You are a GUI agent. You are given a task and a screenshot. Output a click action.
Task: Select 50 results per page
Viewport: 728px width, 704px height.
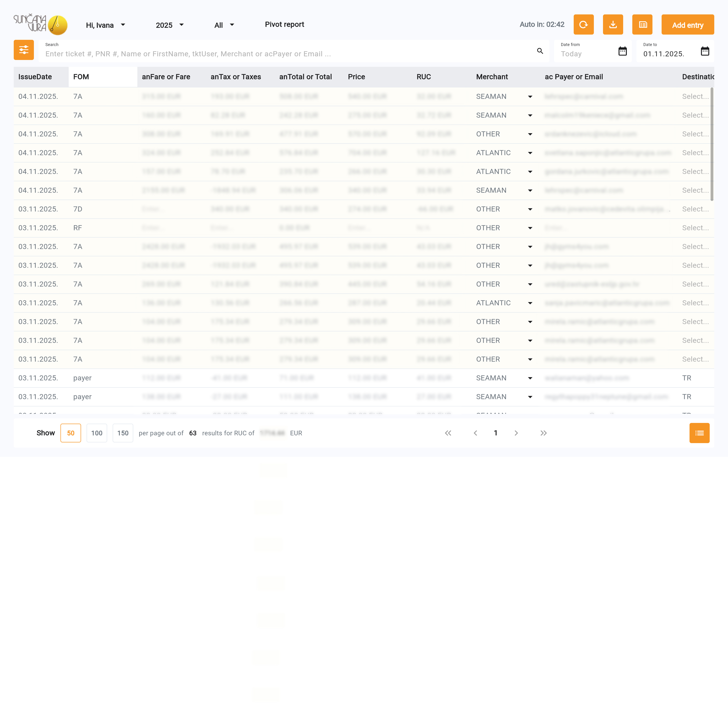tap(71, 433)
